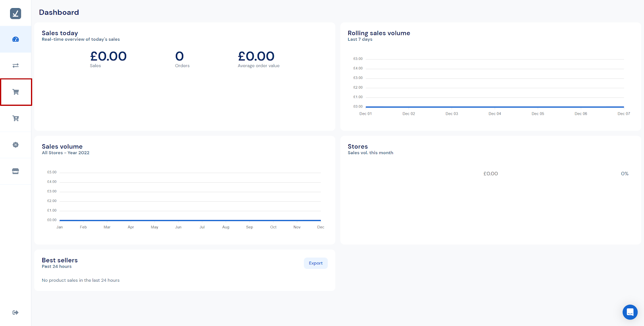
Task: Click the Dashboard page heading
Action: click(x=59, y=12)
